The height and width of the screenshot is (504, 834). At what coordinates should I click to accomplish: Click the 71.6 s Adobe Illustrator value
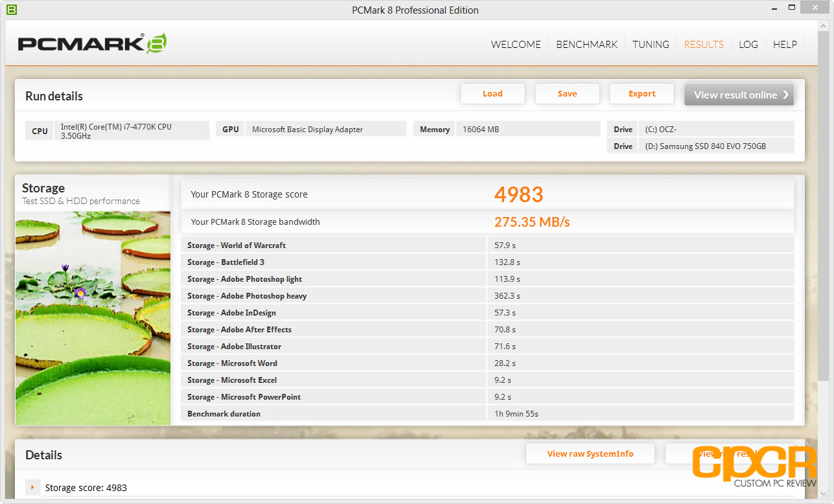(x=505, y=346)
